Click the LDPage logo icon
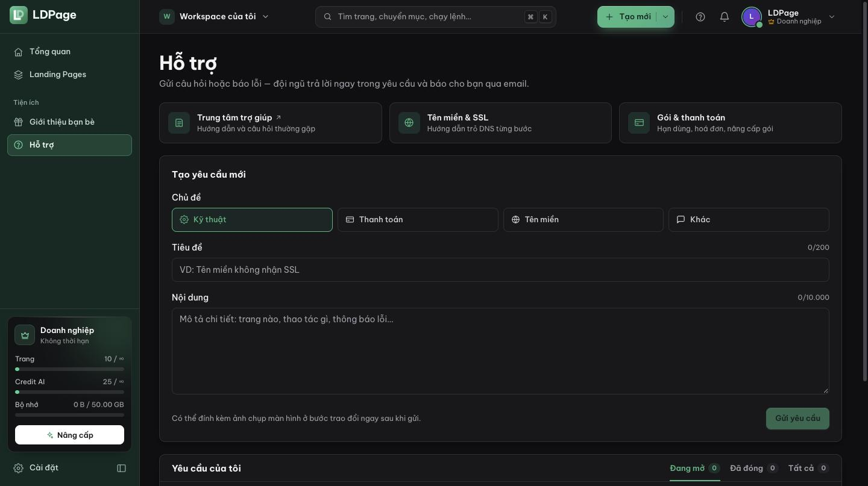This screenshot has height=486, width=868. (x=19, y=15)
